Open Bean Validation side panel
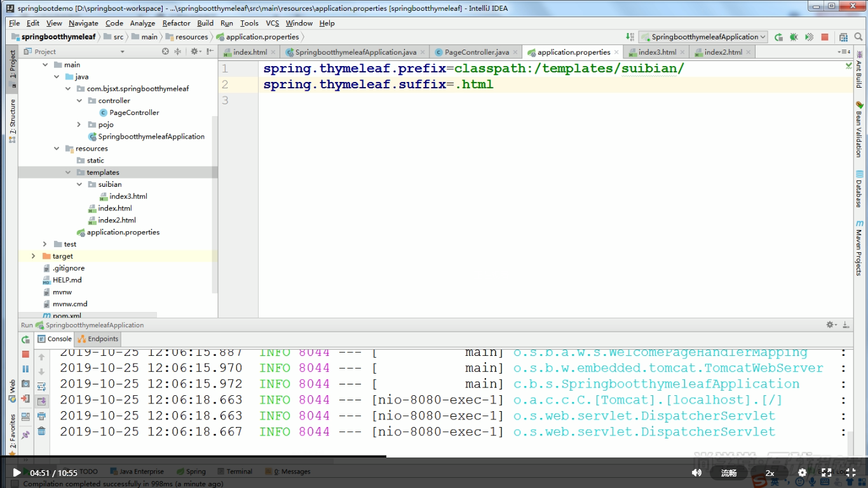The width and height of the screenshot is (868, 488). [859, 129]
